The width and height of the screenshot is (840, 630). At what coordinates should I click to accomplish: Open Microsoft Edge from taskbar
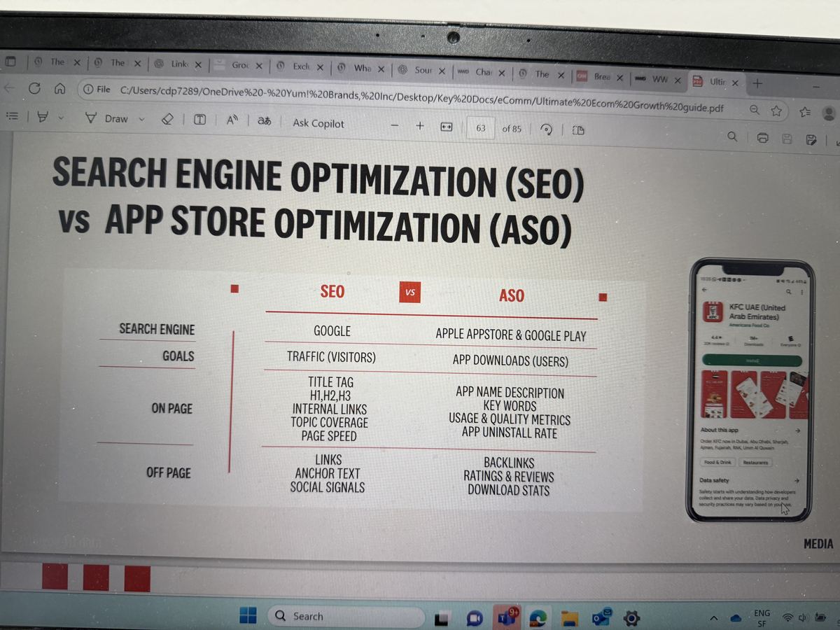point(538,618)
